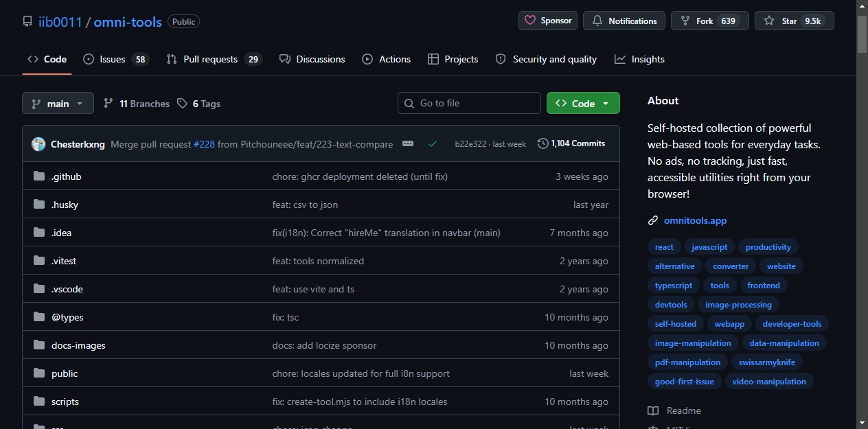Click the repository icon beside iib0011
Viewport: 868px width, 429px height.
(x=27, y=22)
